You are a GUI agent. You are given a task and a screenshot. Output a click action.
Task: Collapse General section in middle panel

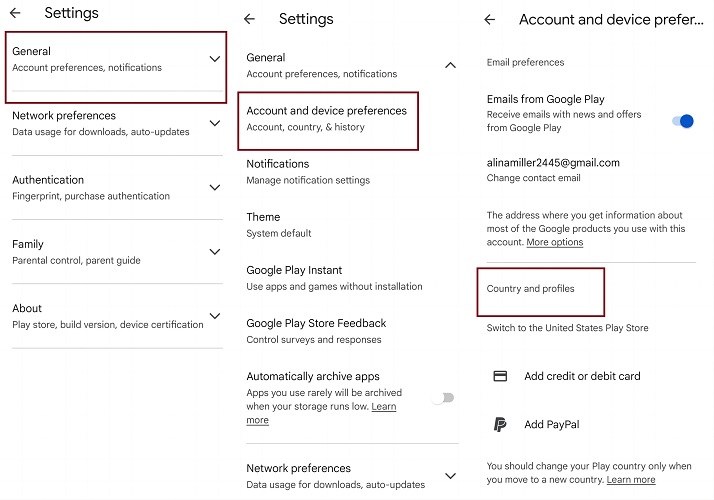pos(450,65)
